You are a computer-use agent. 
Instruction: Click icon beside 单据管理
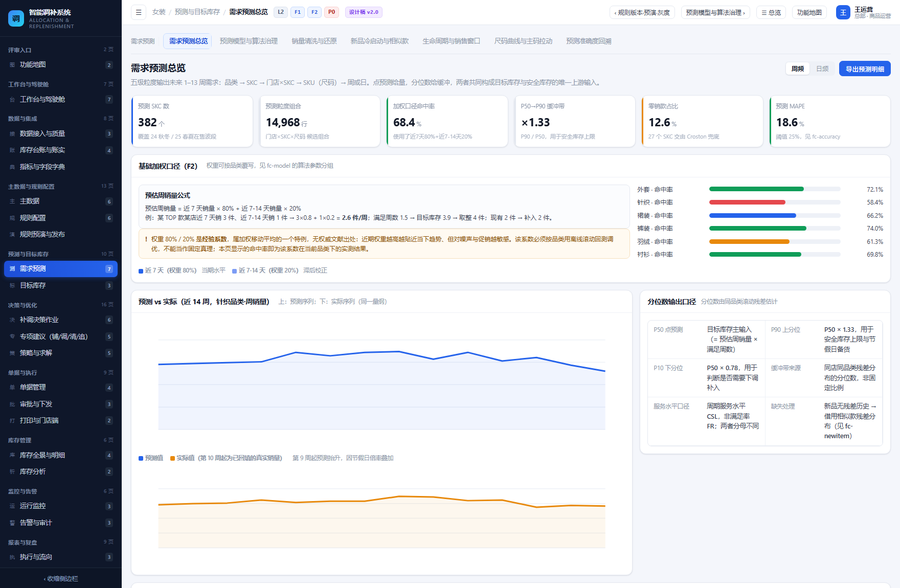[x=12, y=388]
